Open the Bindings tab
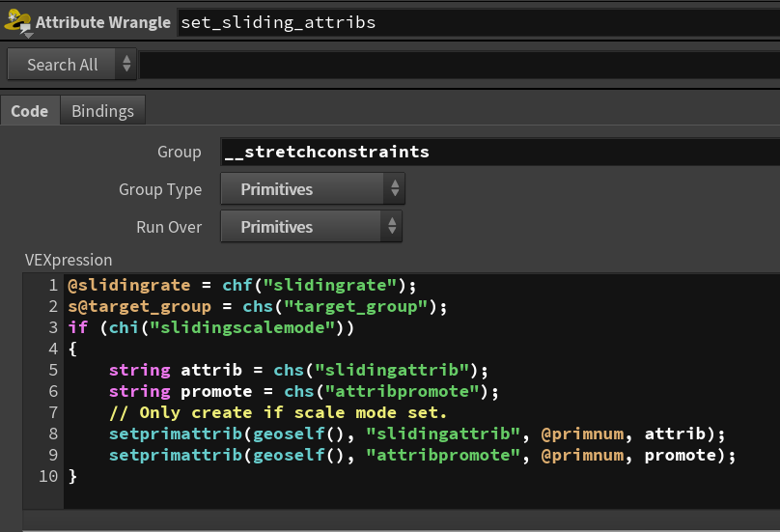The width and height of the screenshot is (780, 532). tap(103, 111)
